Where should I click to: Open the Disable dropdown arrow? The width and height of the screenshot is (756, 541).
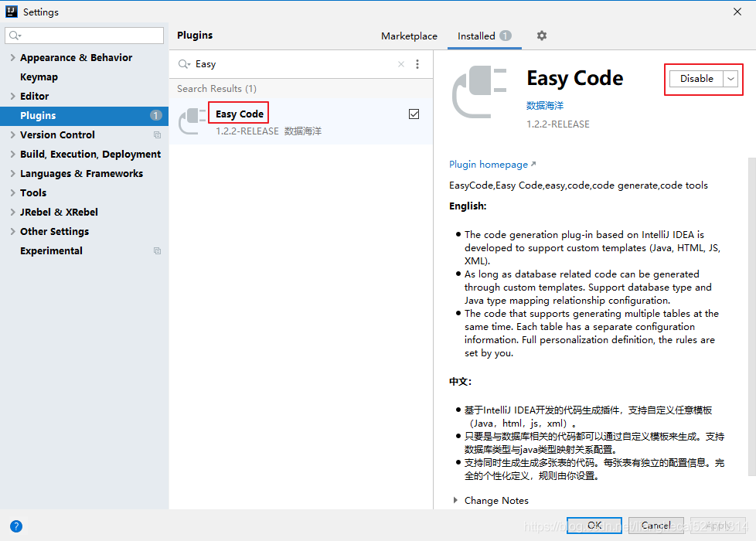tap(730, 78)
